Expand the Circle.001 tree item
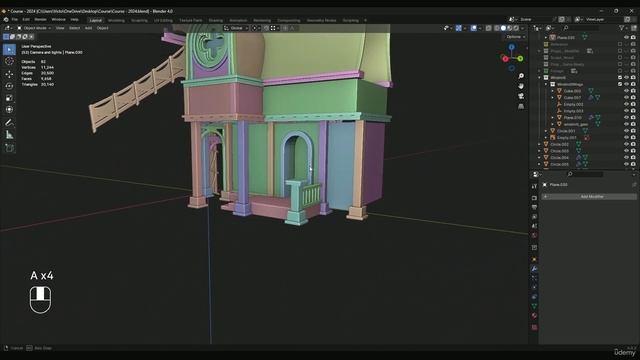This screenshot has width=640, height=360. click(x=546, y=131)
